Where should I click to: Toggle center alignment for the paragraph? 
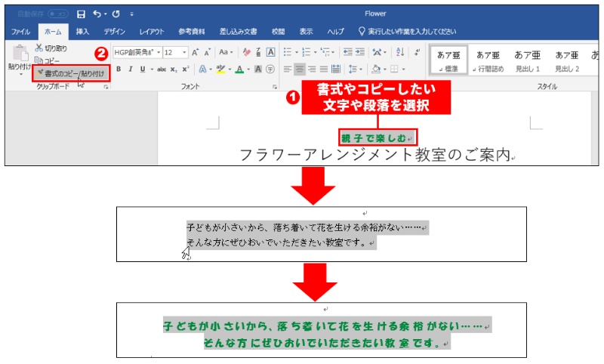pos(300,69)
